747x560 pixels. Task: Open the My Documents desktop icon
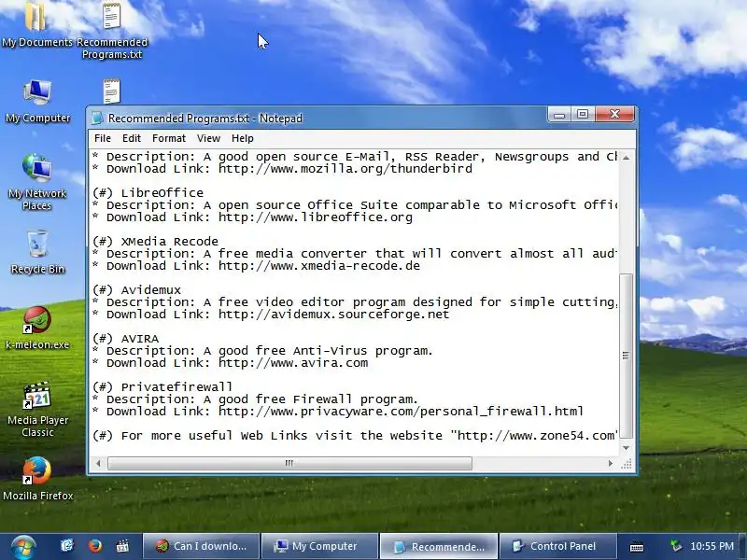[37, 24]
